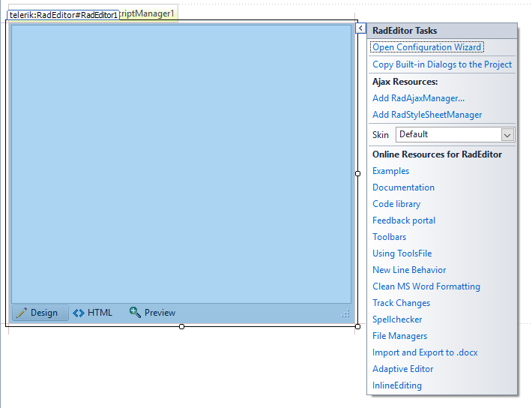This screenshot has width=532, height=408.
Task: Open the Adaptive Editor link
Action: 402,369
